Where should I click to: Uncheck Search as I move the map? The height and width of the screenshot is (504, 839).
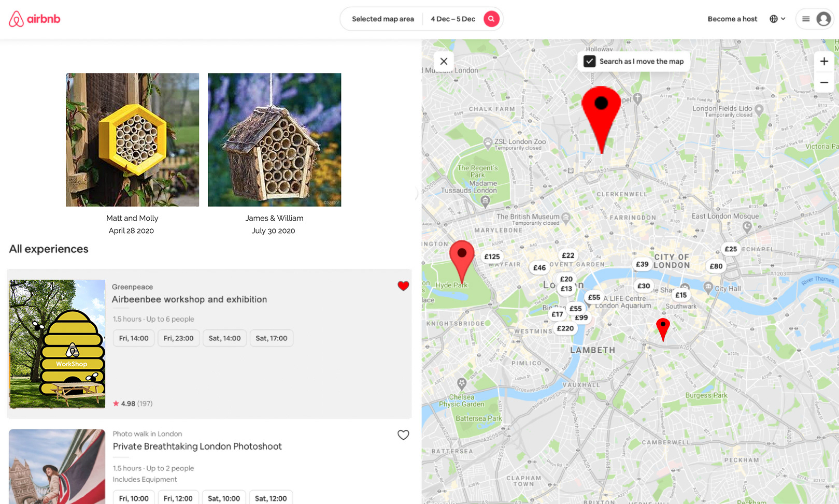coord(590,61)
